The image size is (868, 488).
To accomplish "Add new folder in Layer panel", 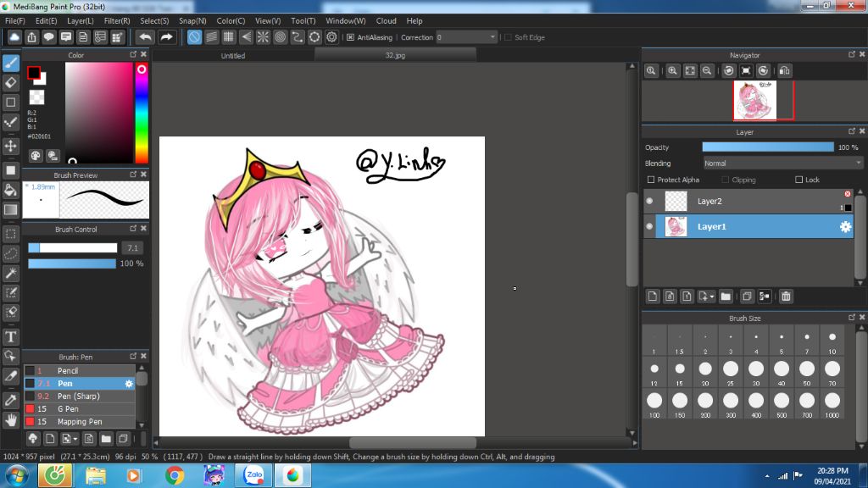I will point(726,297).
